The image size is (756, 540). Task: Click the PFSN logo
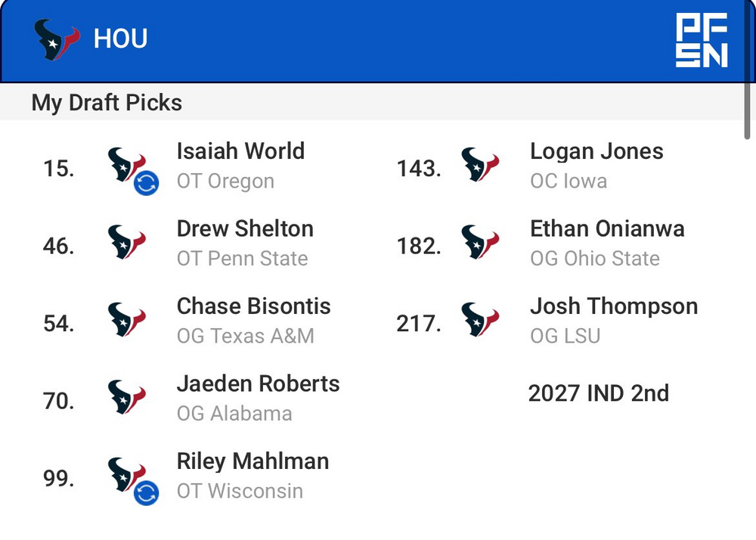click(702, 40)
